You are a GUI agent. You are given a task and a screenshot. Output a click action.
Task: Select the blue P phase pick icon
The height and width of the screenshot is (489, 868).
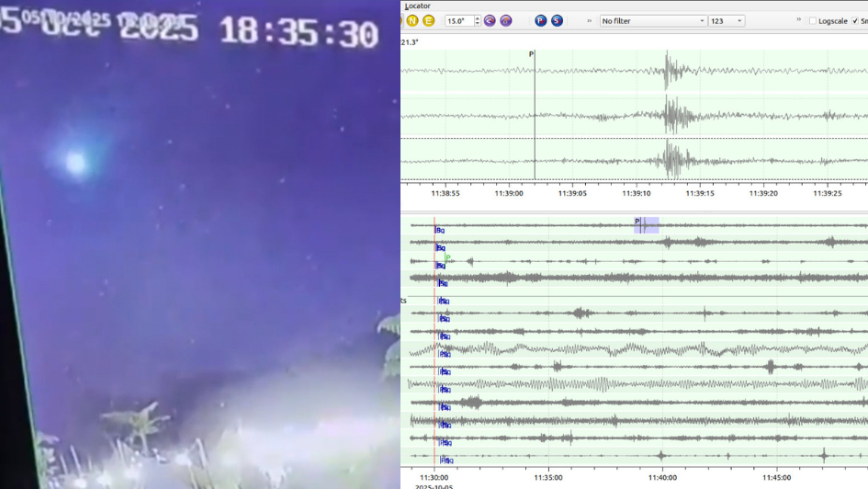540,20
